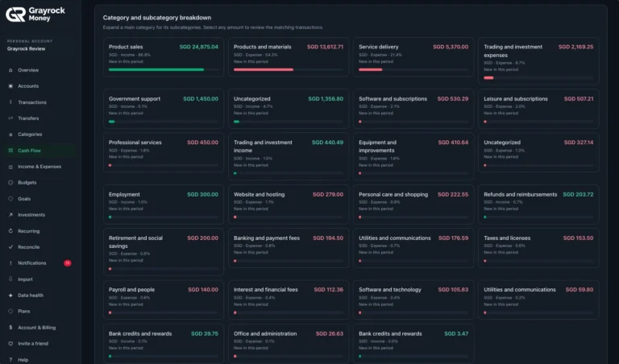
Task: Click the Recurring refresh icon
Action: tap(10, 231)
